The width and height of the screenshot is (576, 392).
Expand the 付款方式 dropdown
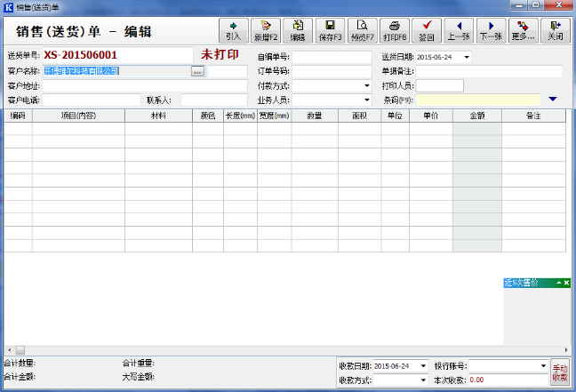point(366,86)
